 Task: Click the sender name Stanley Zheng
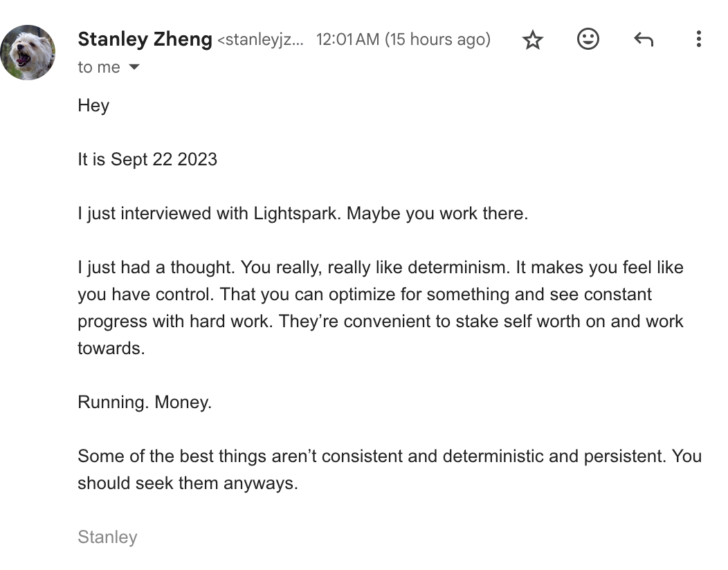145,39
